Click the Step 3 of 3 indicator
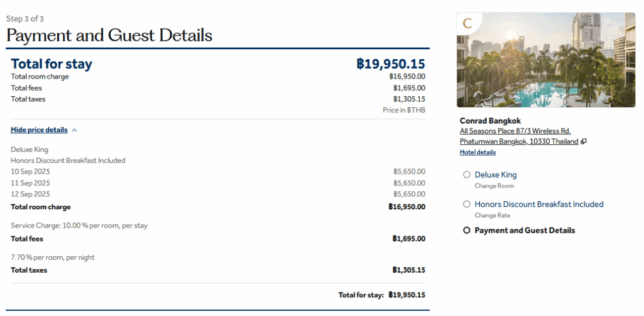Screen dimensions: 644x316 25,19
